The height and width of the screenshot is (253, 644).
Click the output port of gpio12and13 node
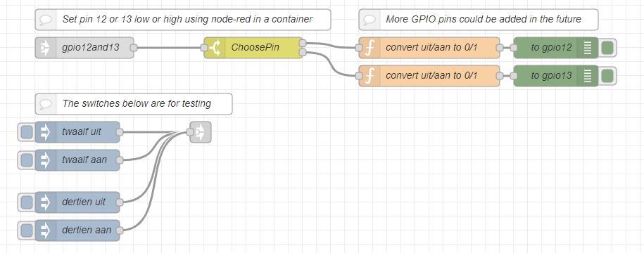[x=133, y=48]
